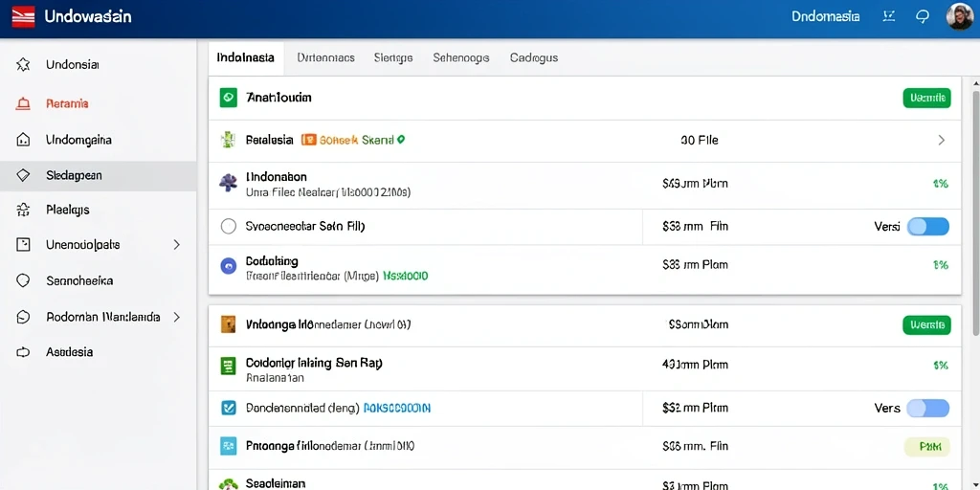Click the star icon beside Undonsia

tap(23, 64)
